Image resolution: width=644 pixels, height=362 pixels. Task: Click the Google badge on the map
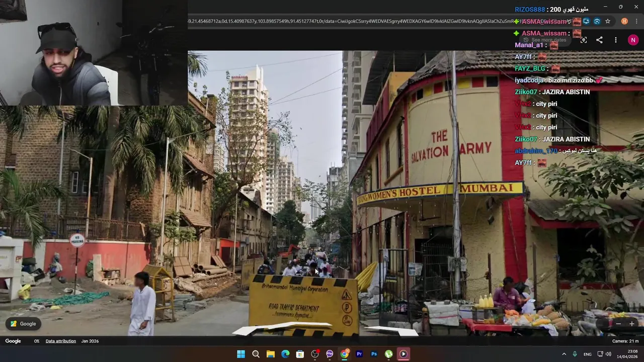point(23,324)
